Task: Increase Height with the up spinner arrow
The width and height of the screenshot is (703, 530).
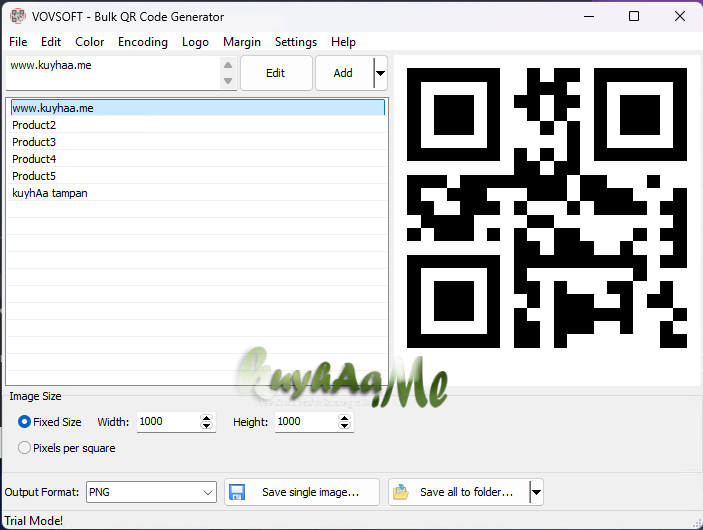Action: (x=344, y=418)
